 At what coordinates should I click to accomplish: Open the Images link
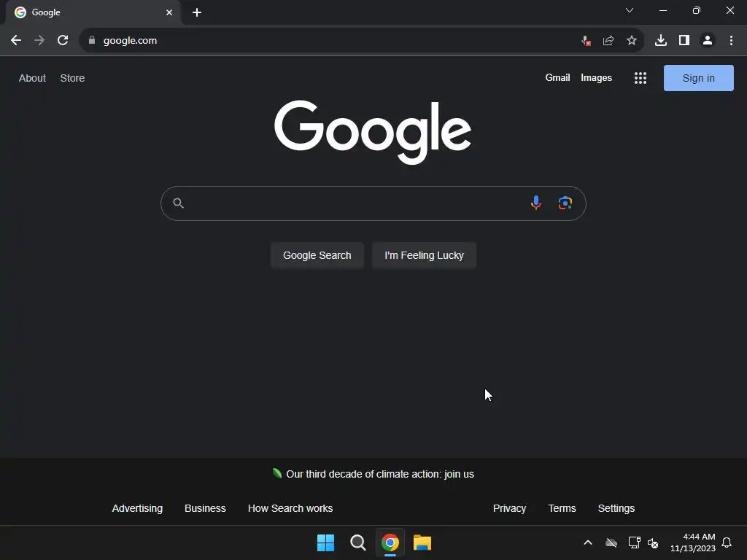click(x=596, y=77)
